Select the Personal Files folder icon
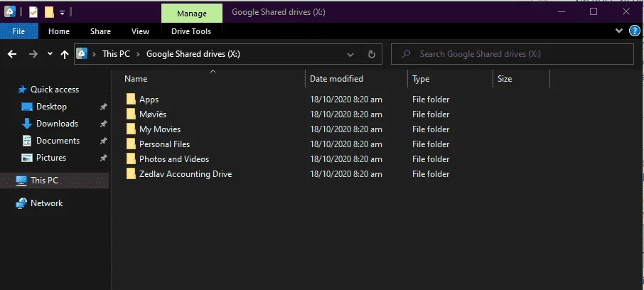 [x=131, y=144]
